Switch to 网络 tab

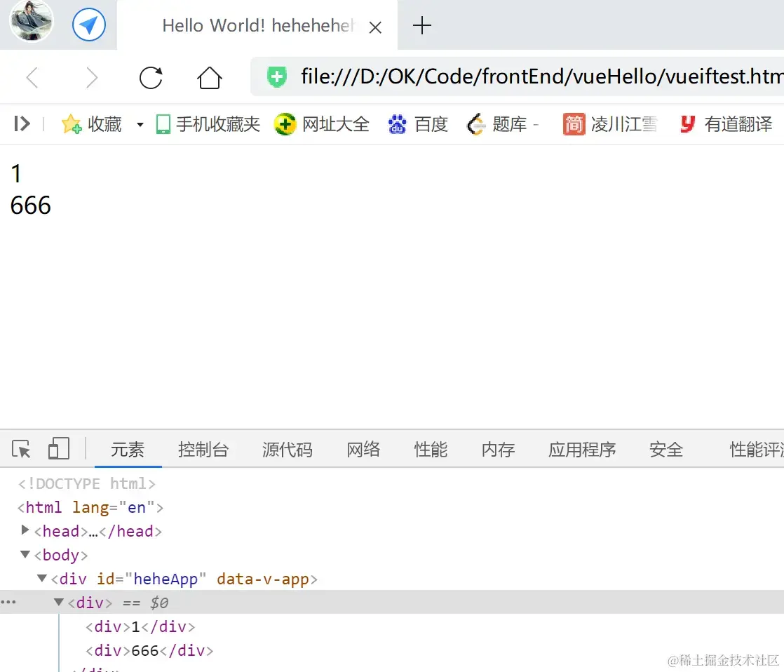[363, 450]
